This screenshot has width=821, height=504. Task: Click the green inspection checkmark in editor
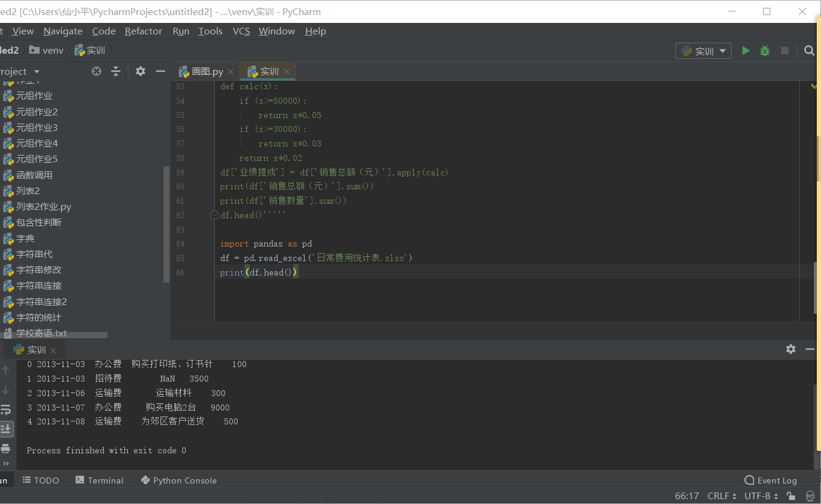coord(814,86)
